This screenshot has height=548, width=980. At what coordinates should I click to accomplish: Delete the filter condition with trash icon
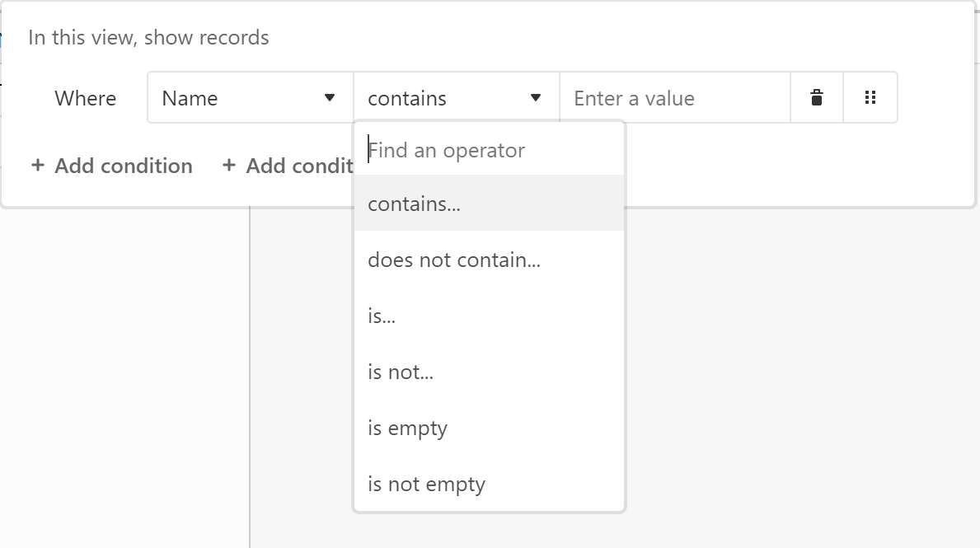(817, 98)
